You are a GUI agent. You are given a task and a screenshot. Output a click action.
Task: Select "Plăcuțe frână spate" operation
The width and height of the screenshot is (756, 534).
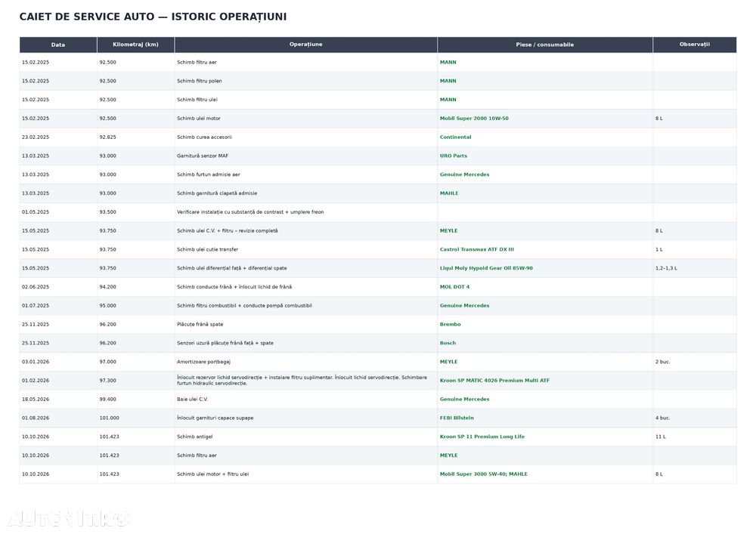[x=200, y=325]
